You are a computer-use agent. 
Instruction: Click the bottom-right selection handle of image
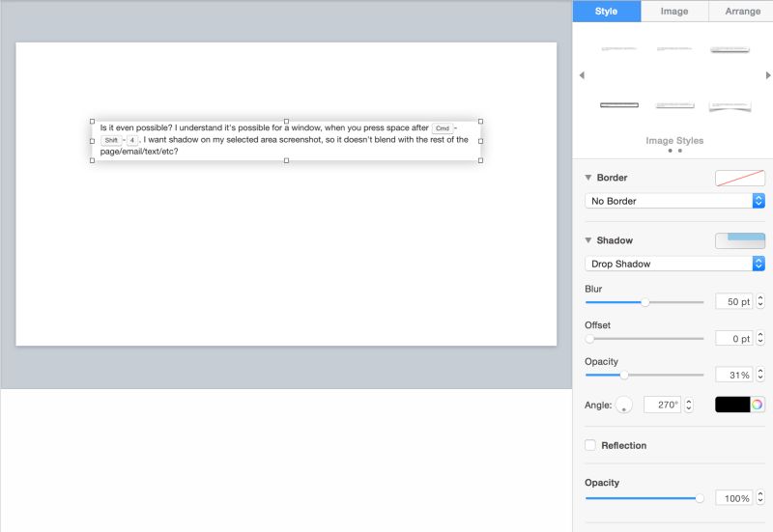(480, 160)
